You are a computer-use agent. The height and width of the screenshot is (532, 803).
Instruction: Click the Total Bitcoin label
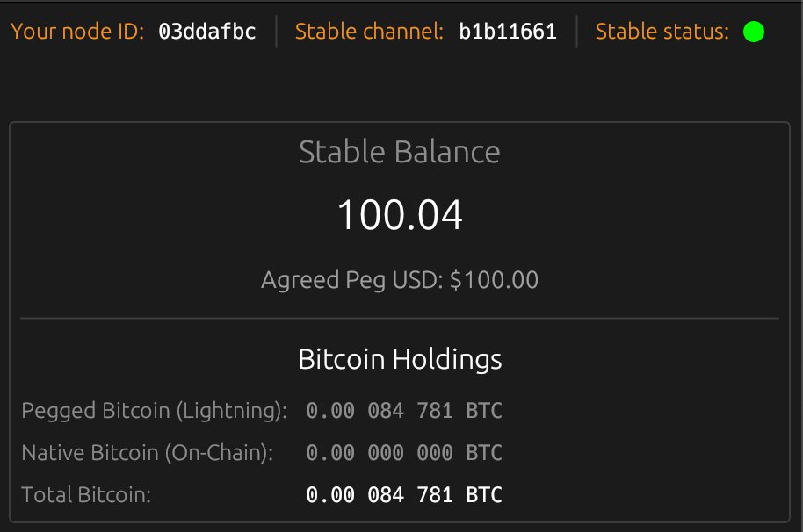pos(86,495)
